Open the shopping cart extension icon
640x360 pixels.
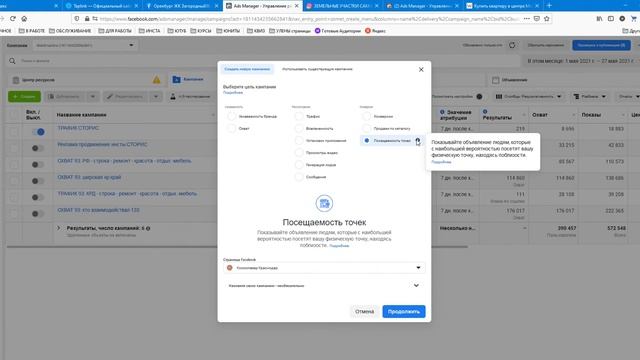pos(633,18)
